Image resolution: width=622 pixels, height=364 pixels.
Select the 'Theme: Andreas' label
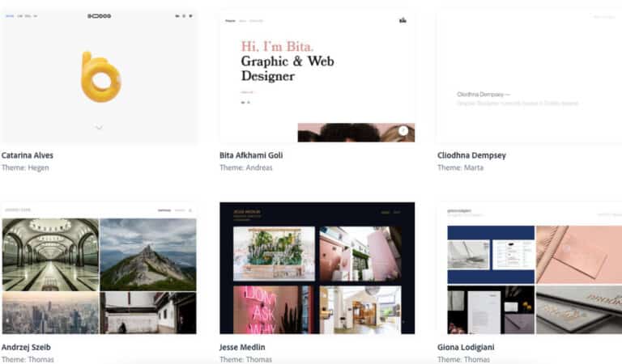pos(246,167)
